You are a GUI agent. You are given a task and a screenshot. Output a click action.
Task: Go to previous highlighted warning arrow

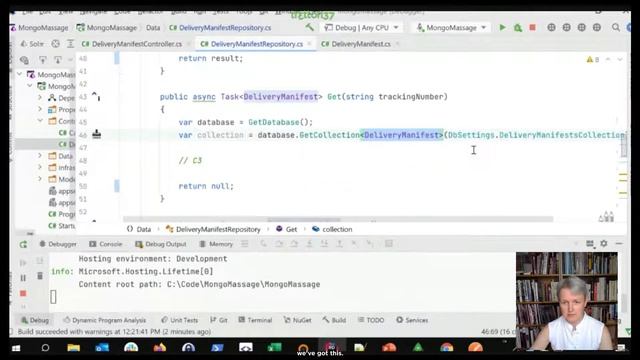pos(608,60)
